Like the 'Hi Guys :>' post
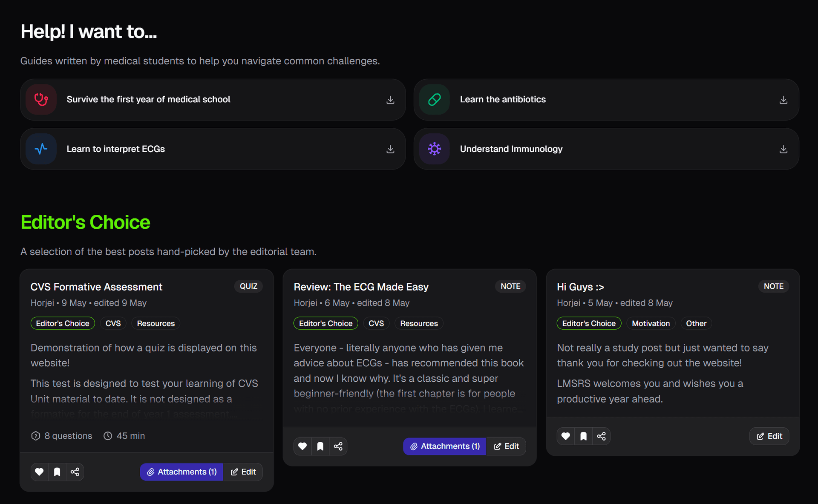The image size is (818, 504). click(x=565, y=436)
